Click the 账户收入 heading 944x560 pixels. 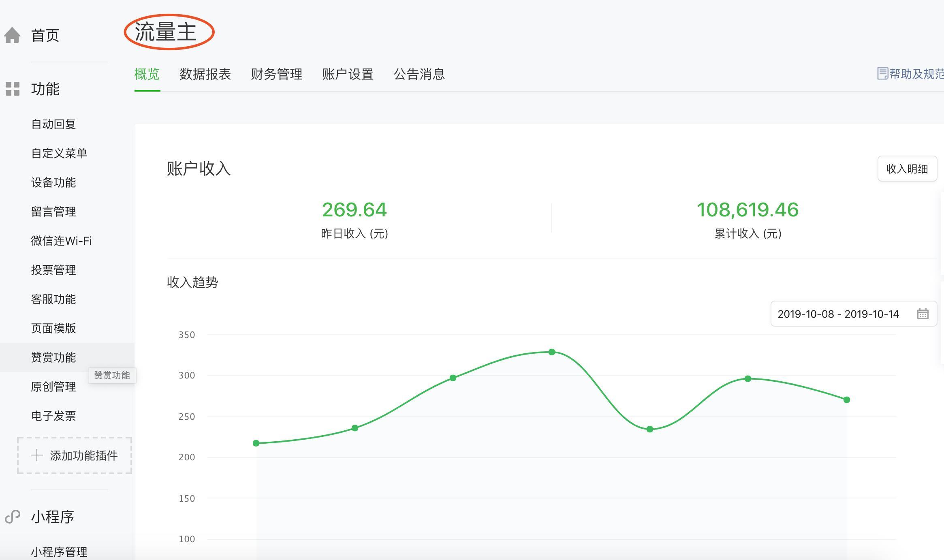click(x=199, y=169)
